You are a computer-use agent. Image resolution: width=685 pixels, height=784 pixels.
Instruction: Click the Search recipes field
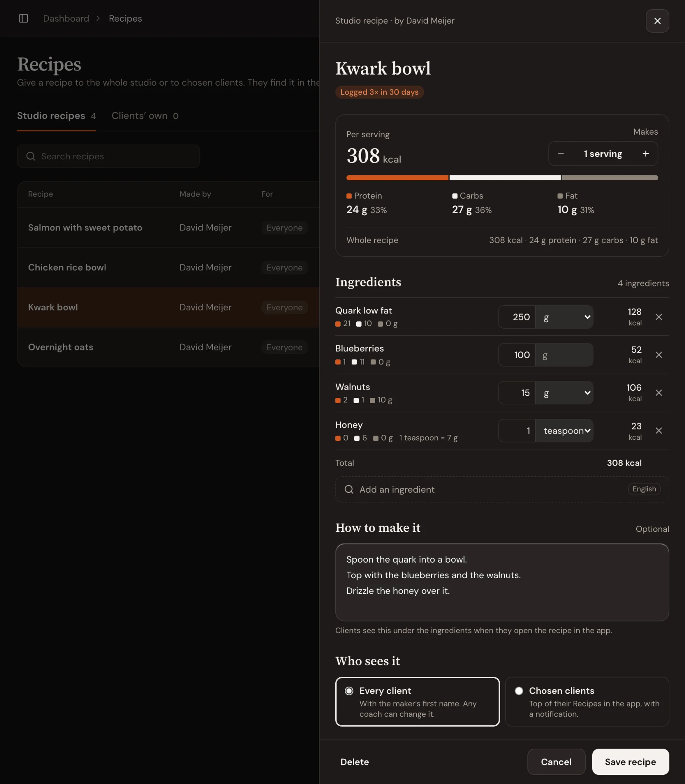(108, 156)
